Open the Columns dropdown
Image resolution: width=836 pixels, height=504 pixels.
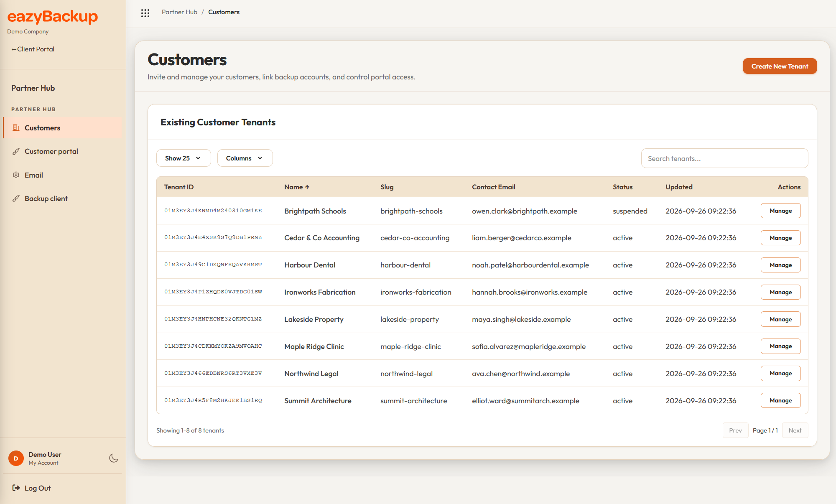click(x=245, y=158)
